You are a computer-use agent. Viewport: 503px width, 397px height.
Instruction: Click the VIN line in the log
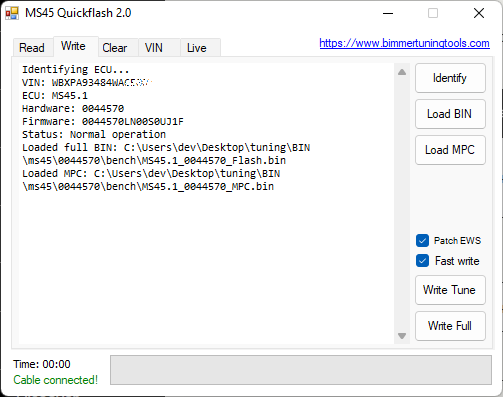click(87, 83)
